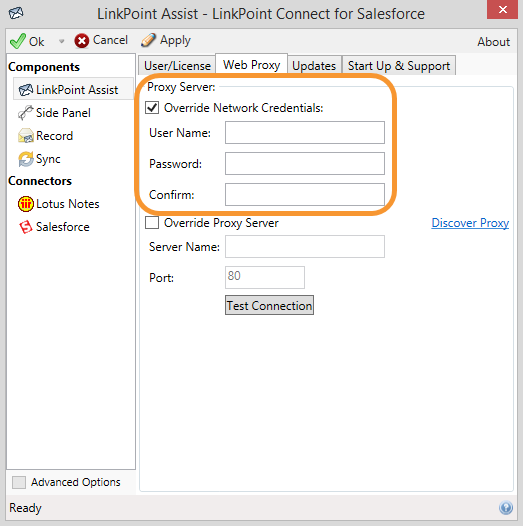Viewport: 523px width, 526px height.
Task: Open the Sync component icon
Action: coord(25,159)
